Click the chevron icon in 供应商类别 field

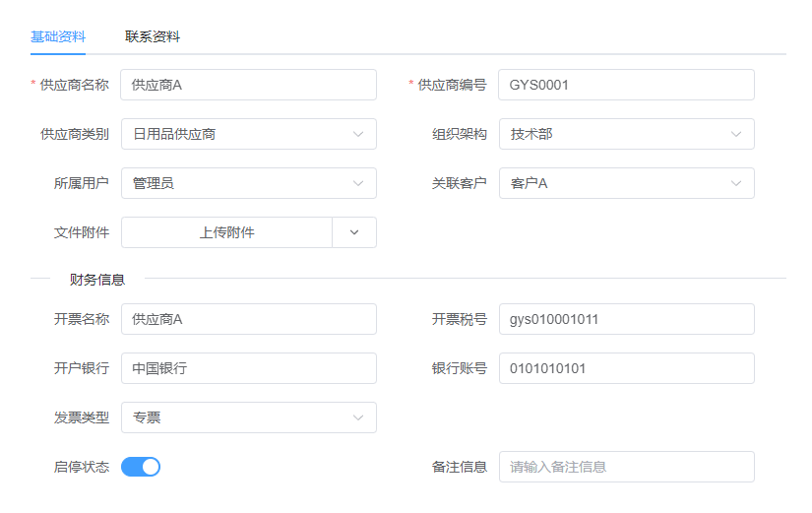pyautogui.click(x=358, y=134)
